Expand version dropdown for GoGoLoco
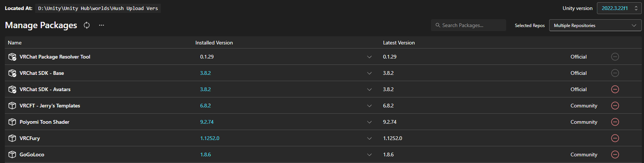The height and width of the screenshot is (163, 644). pos(369,155)
